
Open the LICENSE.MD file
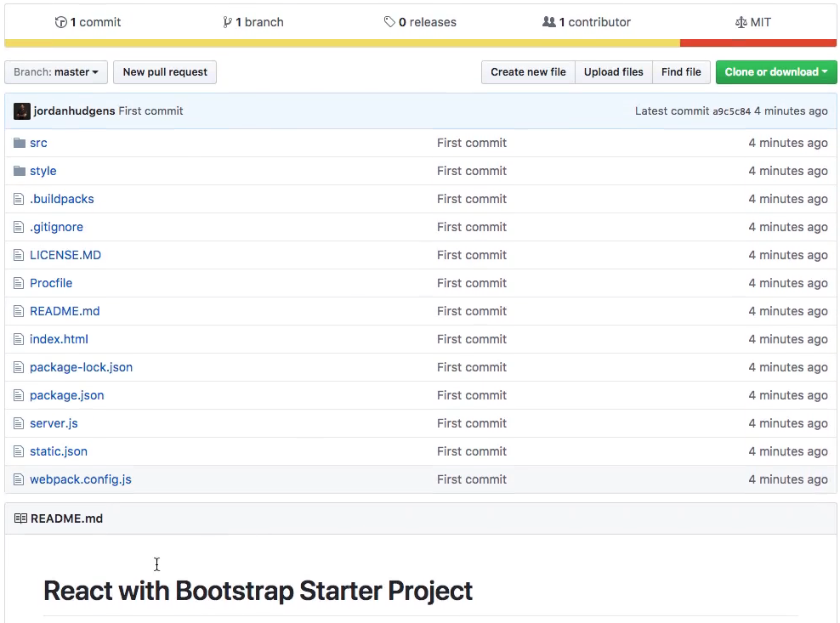click(65, 255)
